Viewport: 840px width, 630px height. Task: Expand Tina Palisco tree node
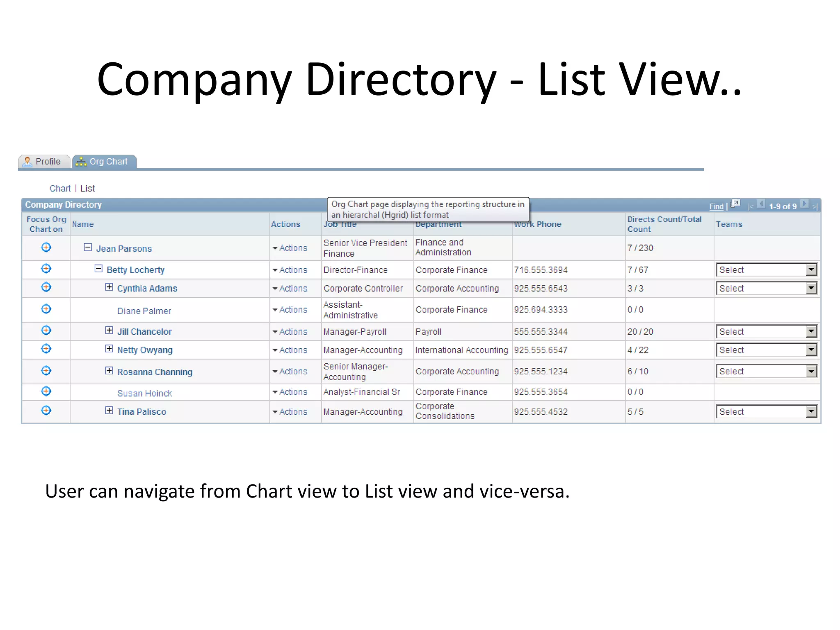[109, 411]
